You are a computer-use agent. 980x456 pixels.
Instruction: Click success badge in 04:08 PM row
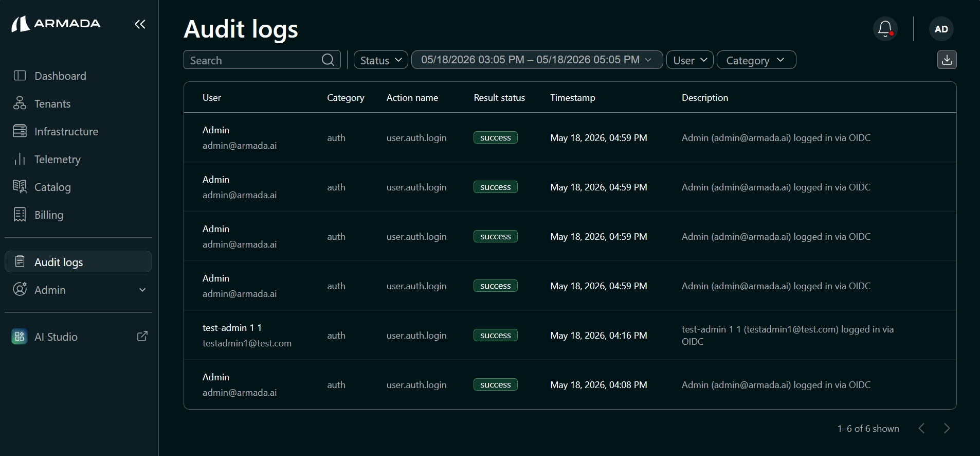pos(496,384)
